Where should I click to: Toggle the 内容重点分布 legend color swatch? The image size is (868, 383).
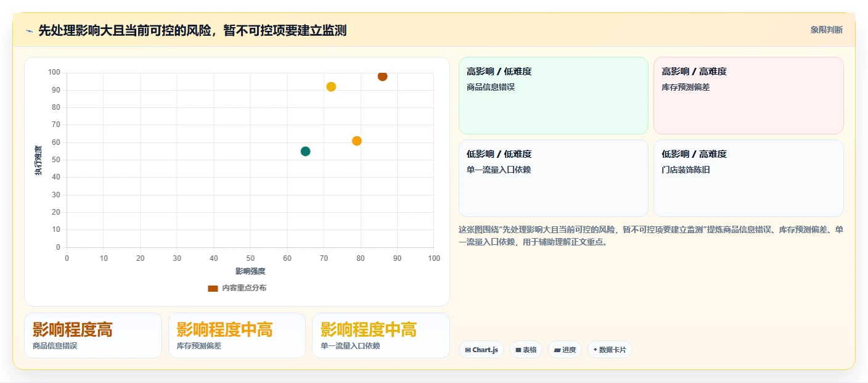[x=213, y=288]
